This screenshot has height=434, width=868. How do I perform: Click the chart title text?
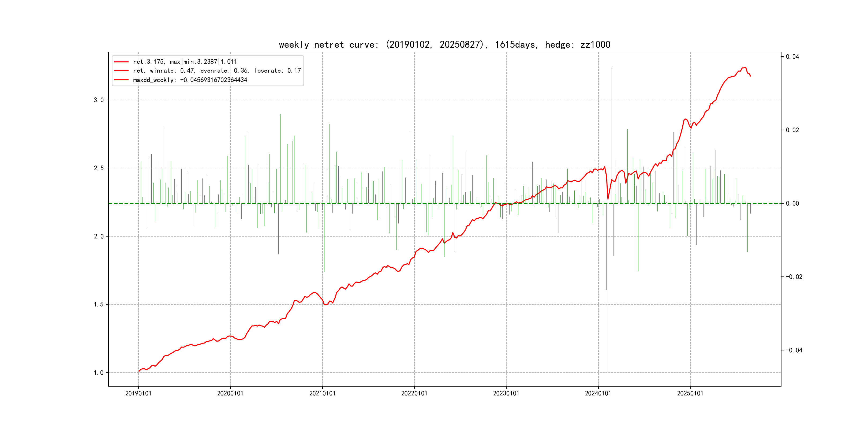point(444,44)
